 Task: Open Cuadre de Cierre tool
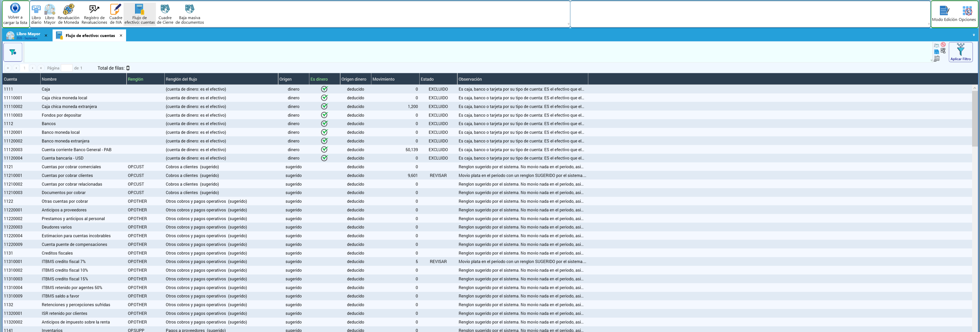(x=165, y=14)
